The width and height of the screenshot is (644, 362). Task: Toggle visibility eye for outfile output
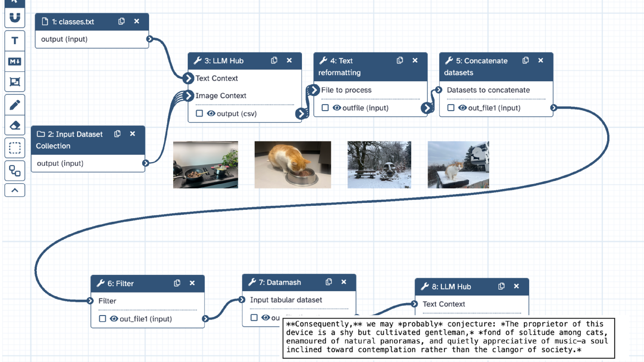coord(337,108)
